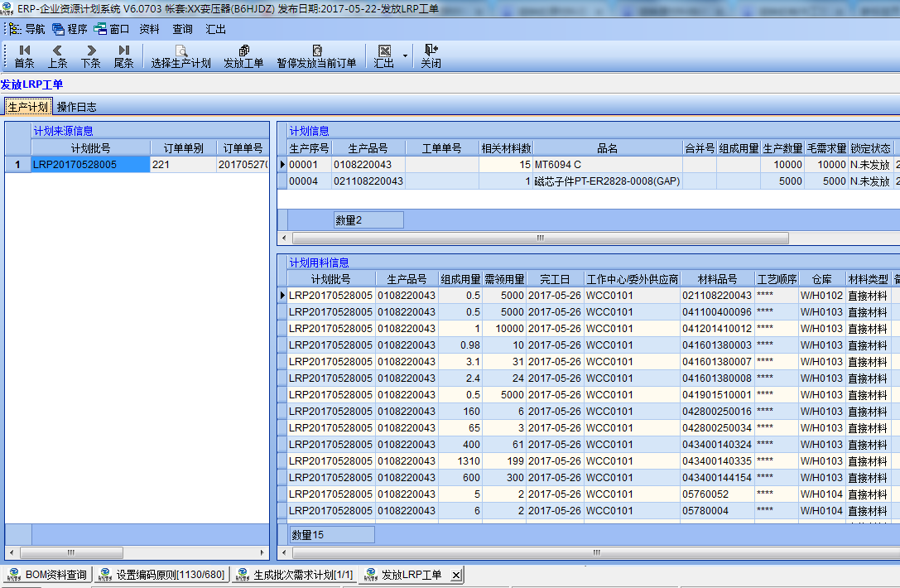900x588 pixels.
Task: Go to first record with 首条
Action: pyautogui.click(x=24, y=56)
